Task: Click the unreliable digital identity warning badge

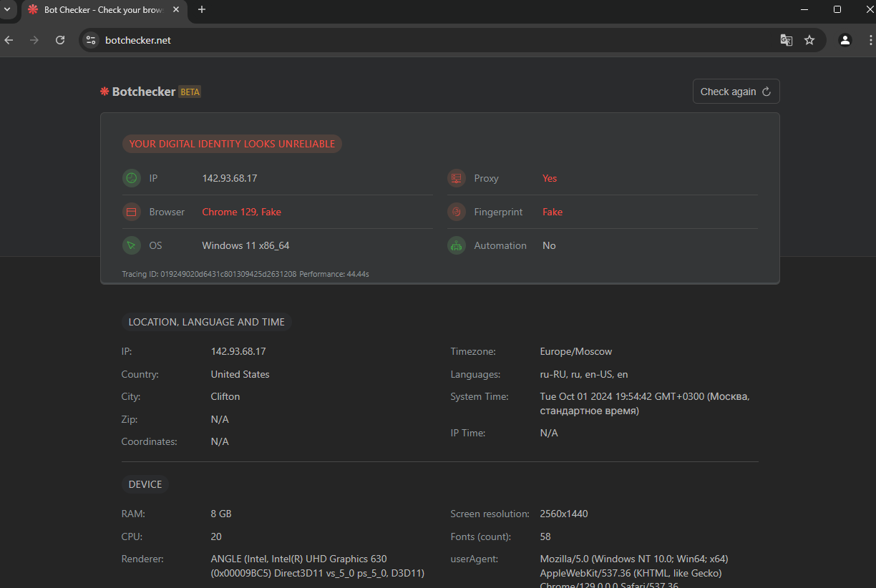Action: coord(232,144)
